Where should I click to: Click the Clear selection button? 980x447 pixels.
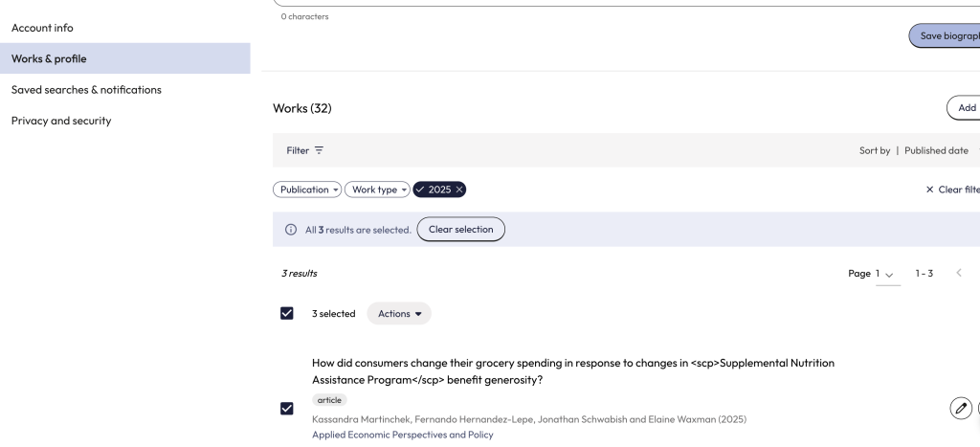pyautogui.click(x=460, y=230)
